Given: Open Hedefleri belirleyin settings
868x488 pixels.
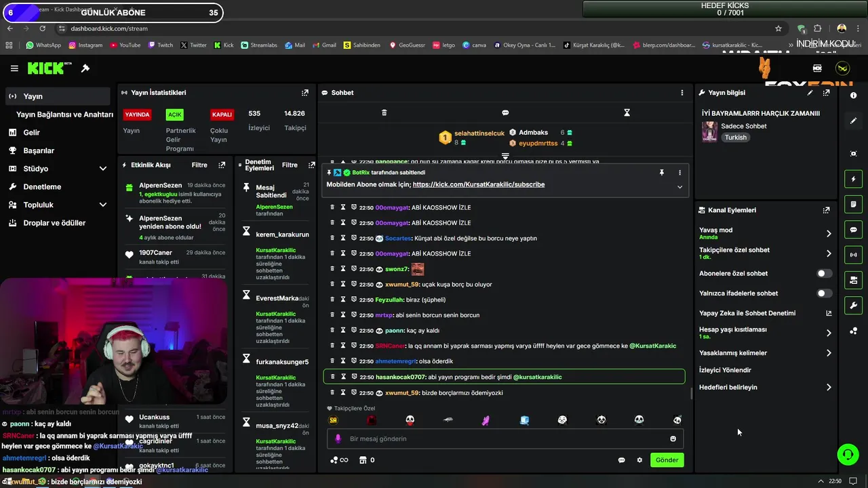Looking at the screenshot, I should [x=766, y=388].
